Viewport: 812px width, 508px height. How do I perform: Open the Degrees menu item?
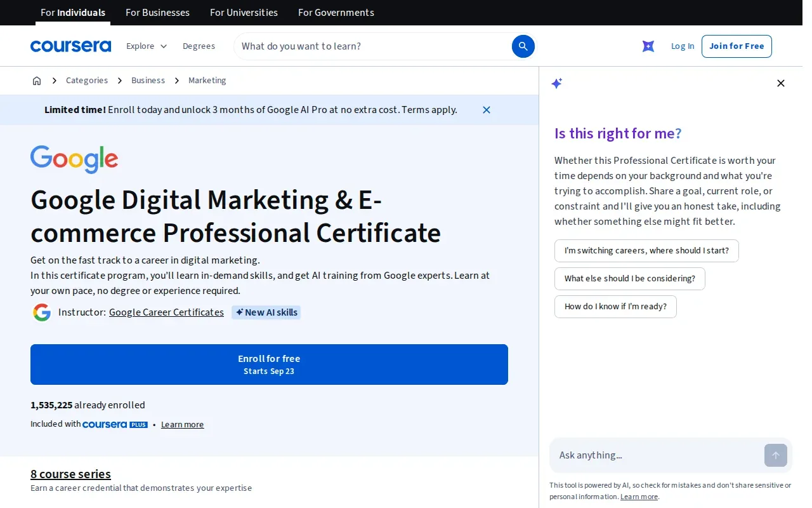199,46
